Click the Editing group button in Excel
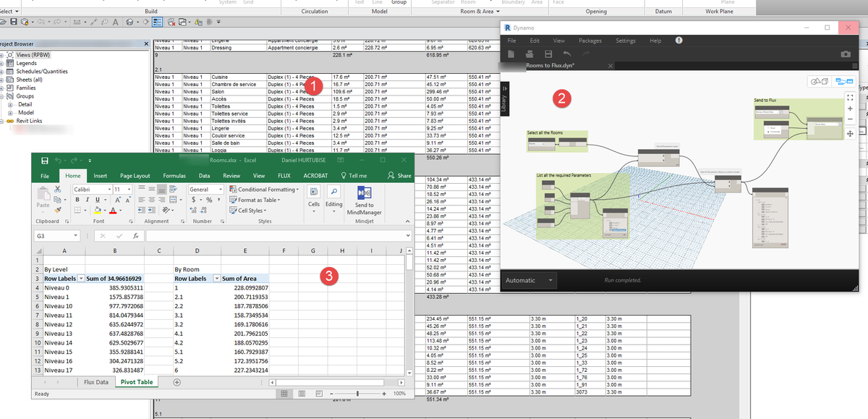Viewport: 868px width, 419px height. [334, 198]
